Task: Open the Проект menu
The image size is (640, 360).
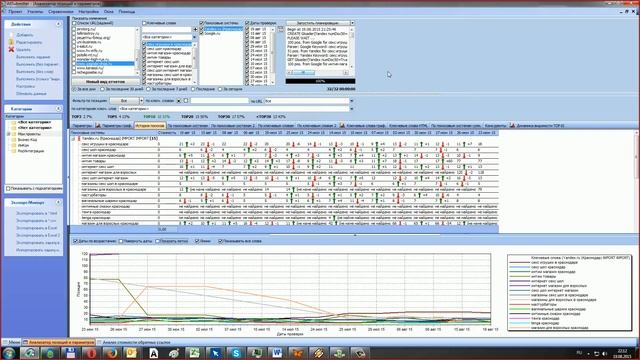Action: 15,12
